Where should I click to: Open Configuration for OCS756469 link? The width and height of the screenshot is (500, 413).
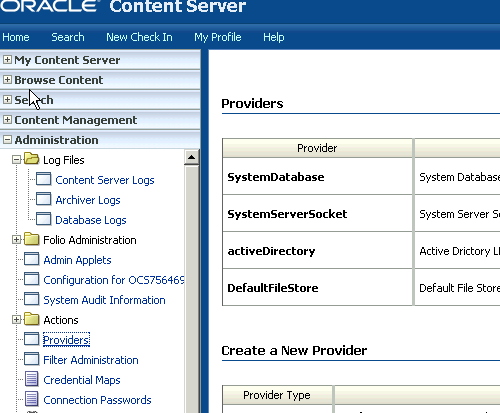tap(114, 280)
